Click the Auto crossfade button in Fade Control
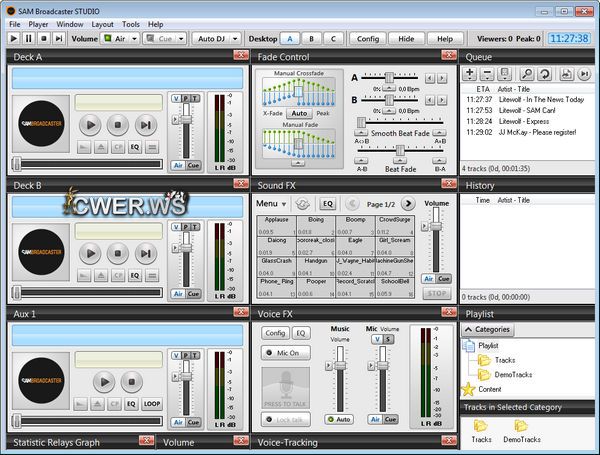This screenshot has height=455, width=600. tap(299, 113)
